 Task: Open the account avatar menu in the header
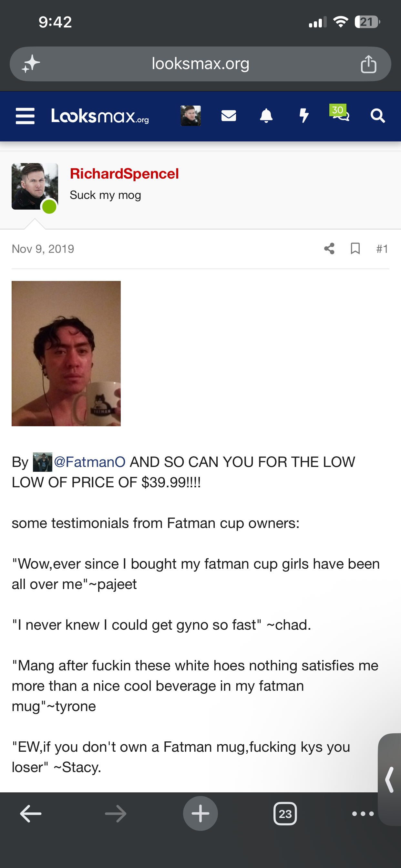click(191, 116)
